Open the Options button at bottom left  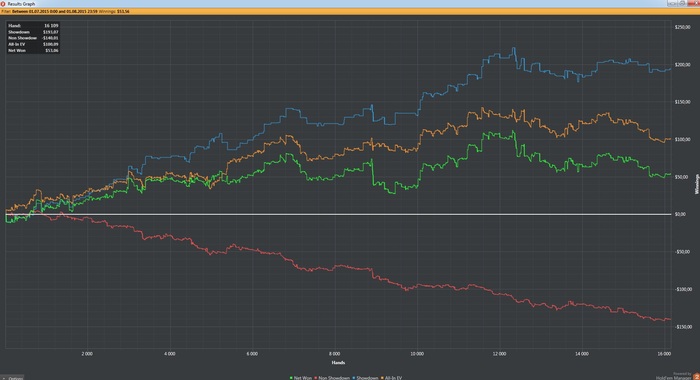click(x=12, y=378)
